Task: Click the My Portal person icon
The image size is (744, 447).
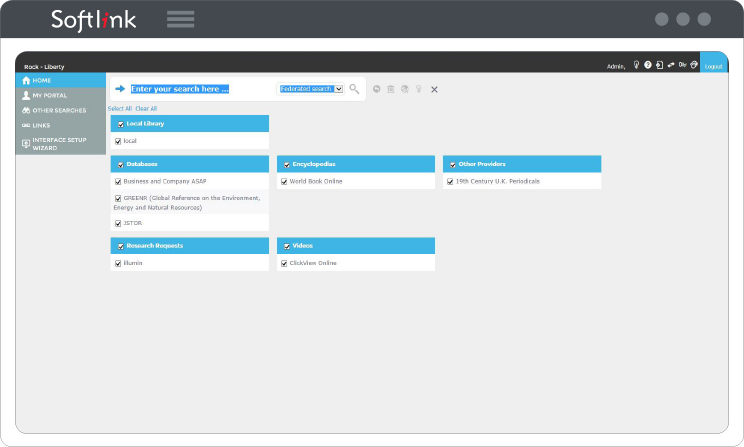Action: click(26, 95)
